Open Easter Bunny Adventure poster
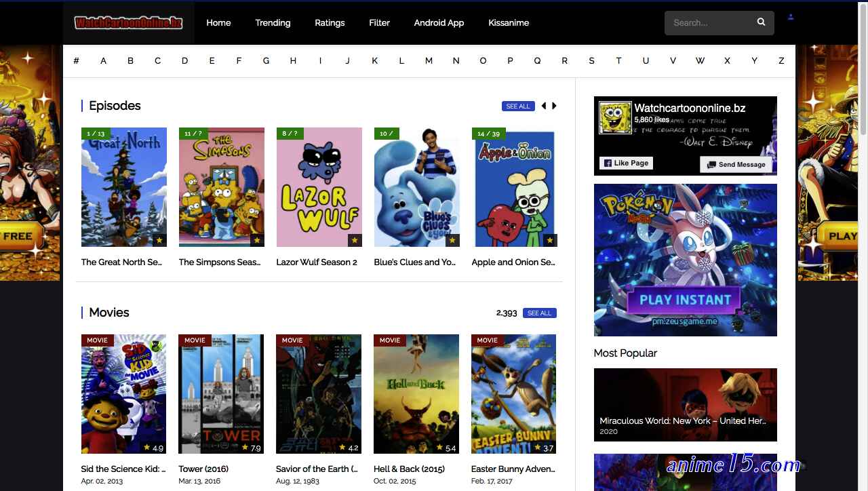 514,394
